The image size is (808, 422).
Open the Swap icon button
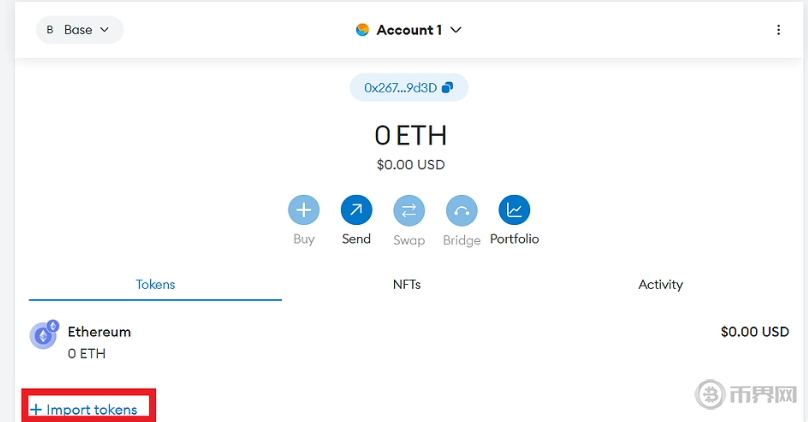point(409,210)
